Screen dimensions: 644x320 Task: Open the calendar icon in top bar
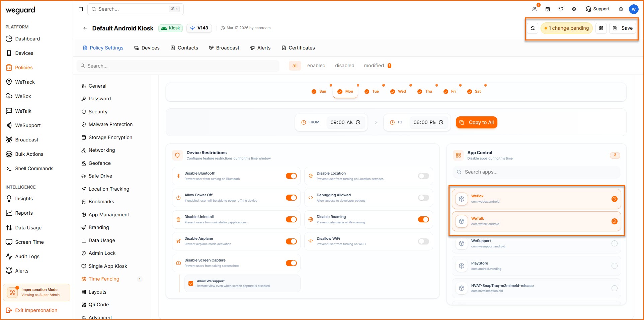pos(548,9)
